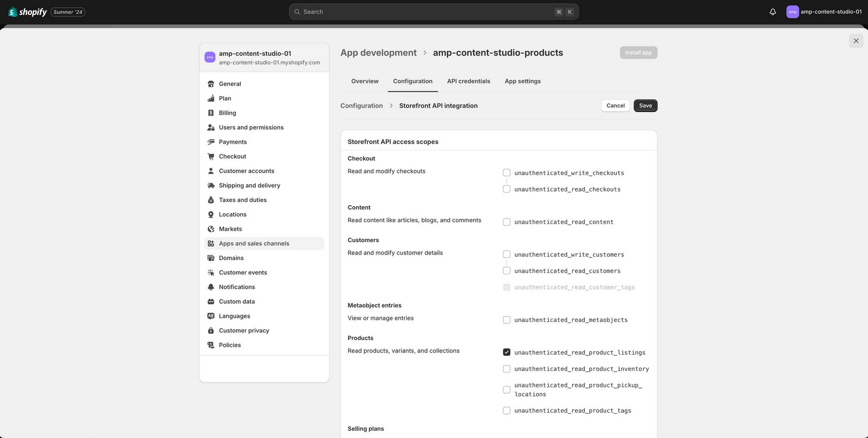Click the General store icon
The image size is (868, 438).
tap(211, 84)
